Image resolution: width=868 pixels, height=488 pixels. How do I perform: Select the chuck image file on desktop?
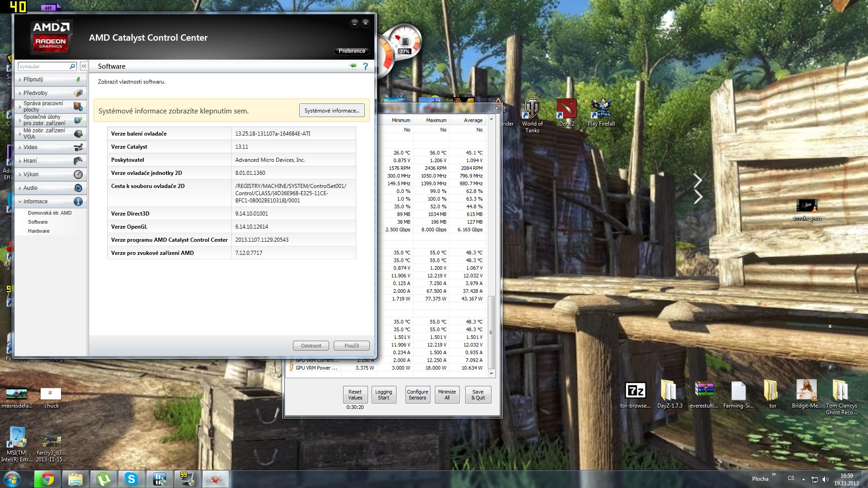point(51,398)
